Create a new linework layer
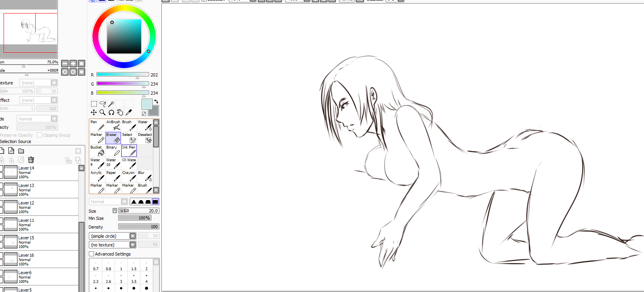 click(x=11, y=151)
